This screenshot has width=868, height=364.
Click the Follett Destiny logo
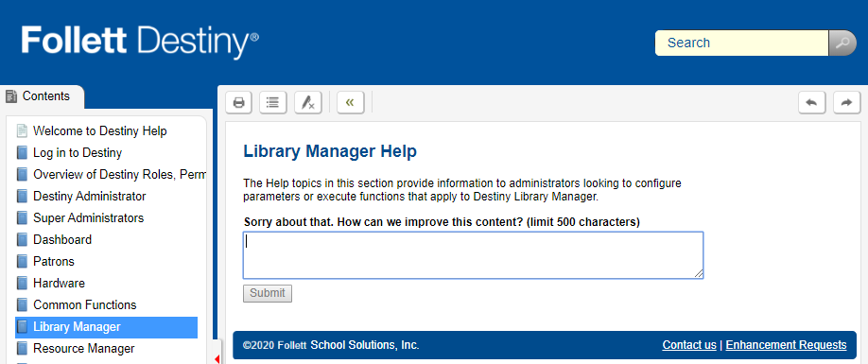click(x=140, y=42)
